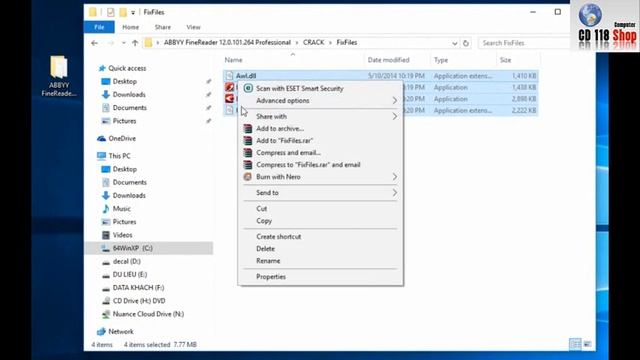
Task: Click the Search FixFiles box
Action: pyautogui.click(x=524, y=43)
